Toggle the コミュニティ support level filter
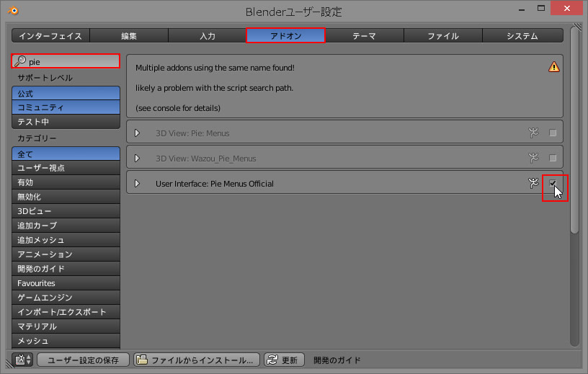The image size is (588, 374). click(66, 107)
